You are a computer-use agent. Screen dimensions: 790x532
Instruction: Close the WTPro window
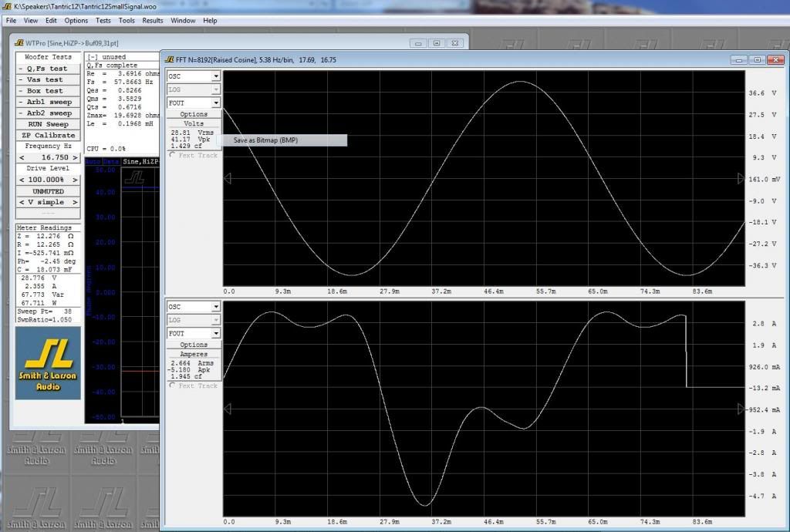pos(455,43)
